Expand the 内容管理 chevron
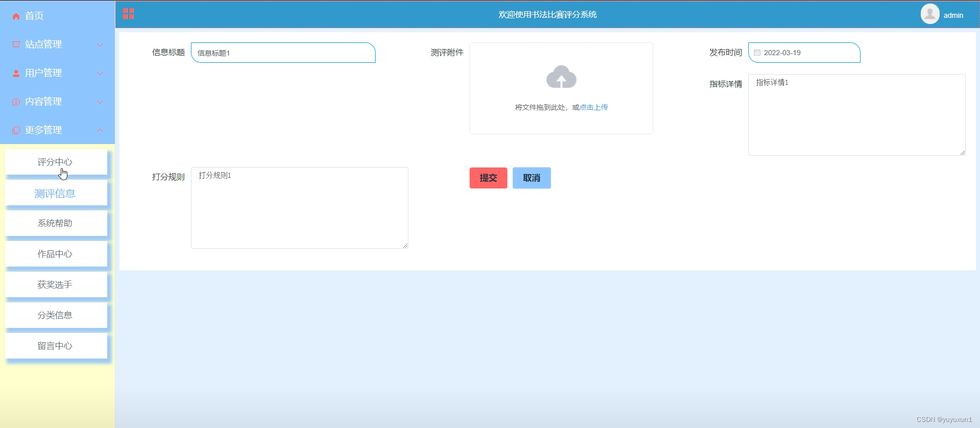The height and width of the screenshot is (428, 980). pos(100,102)
